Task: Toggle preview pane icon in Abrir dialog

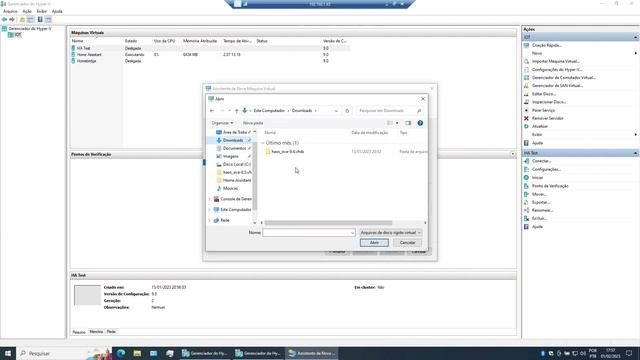Action: click(408, 123)
